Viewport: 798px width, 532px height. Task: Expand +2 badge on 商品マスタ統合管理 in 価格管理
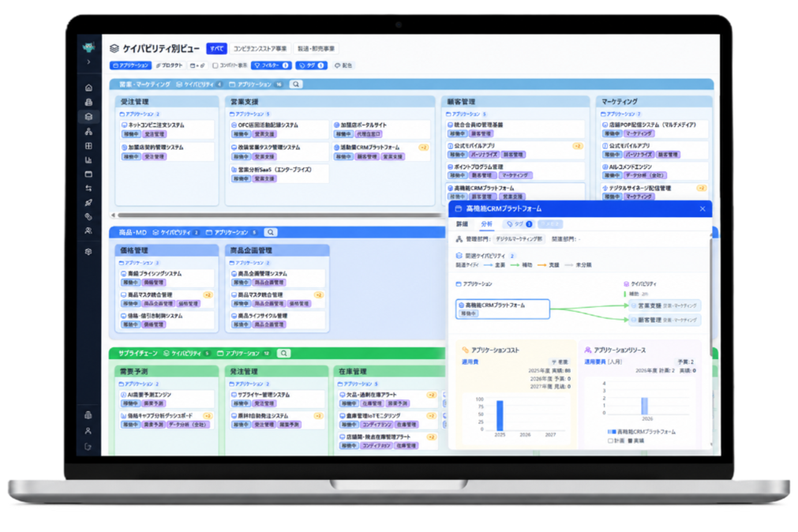click(208, 295)
